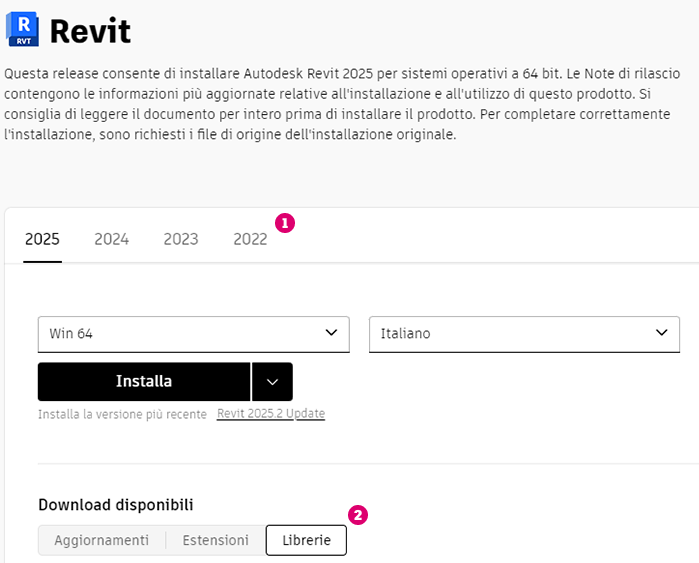Switch downloads filter to Estensioni
Viewport: 699px width, 563px height.
(x=215, y=541)
